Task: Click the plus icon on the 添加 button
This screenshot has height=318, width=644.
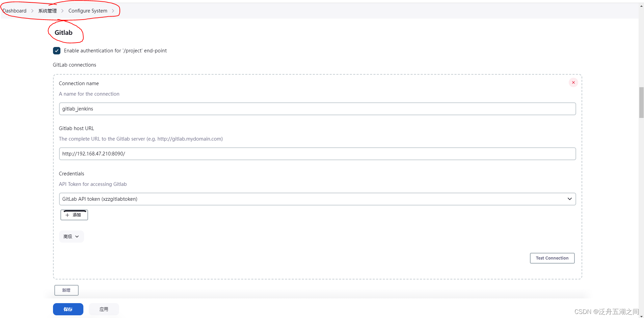Action: [67, 215]
